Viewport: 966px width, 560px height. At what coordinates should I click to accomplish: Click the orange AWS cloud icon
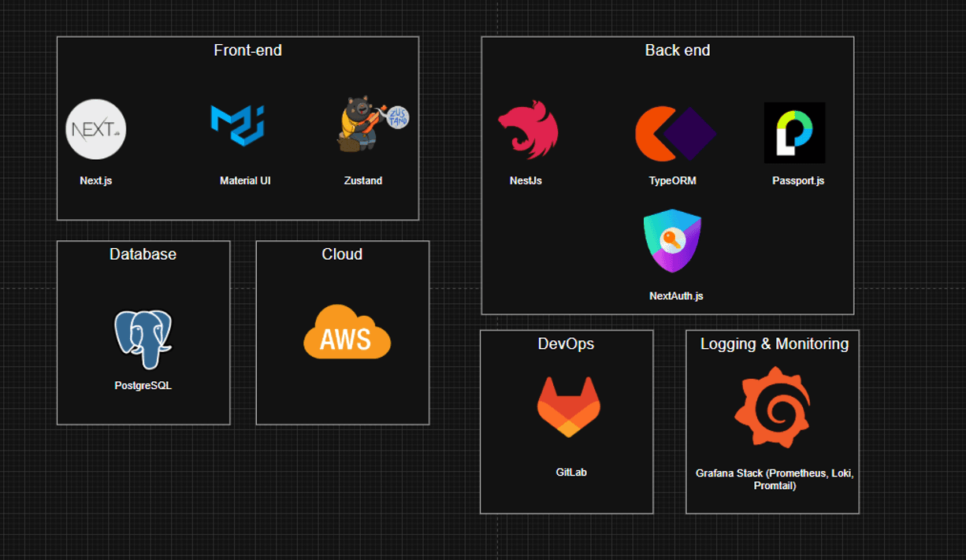coord(347,332)
